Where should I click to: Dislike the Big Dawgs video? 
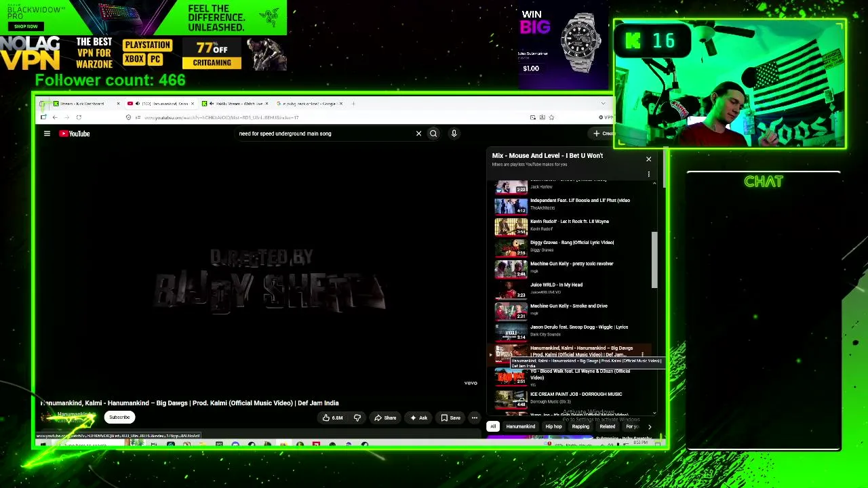[357, 418]
